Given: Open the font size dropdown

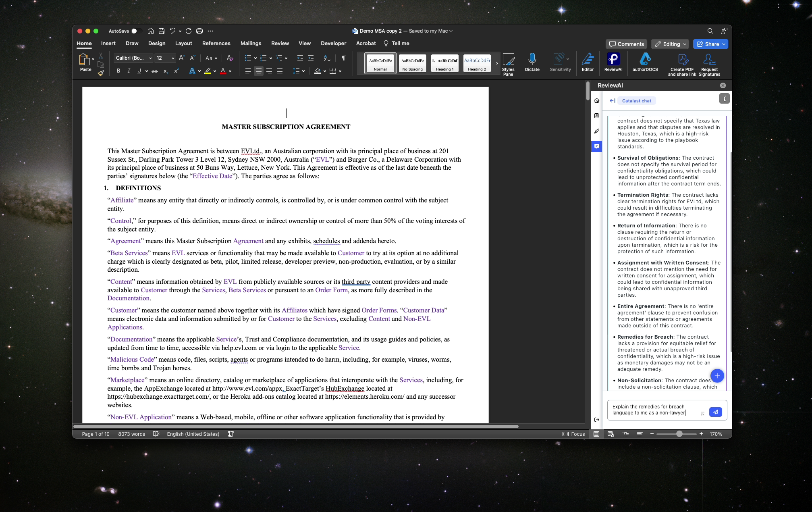Looking at the screenshot, I should click(173, 58).
